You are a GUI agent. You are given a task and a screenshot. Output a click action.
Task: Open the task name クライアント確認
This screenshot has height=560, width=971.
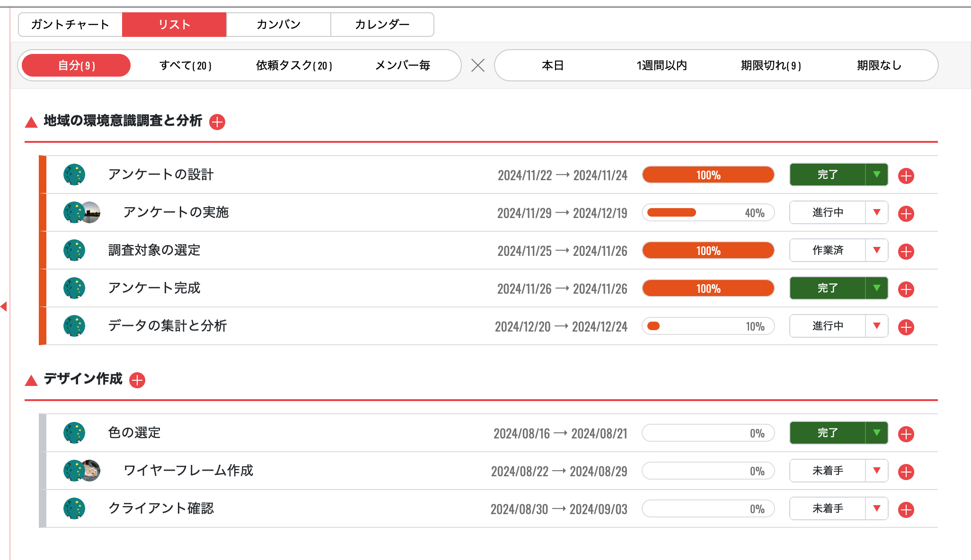161,508
